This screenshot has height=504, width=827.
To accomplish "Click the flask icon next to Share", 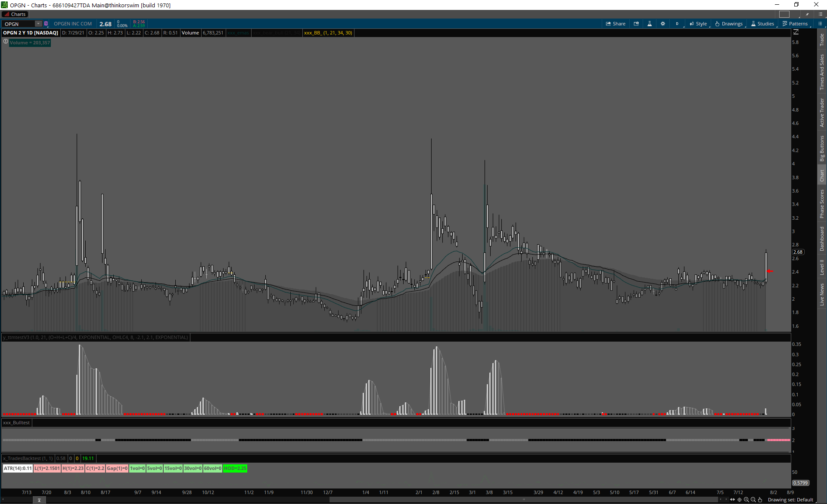I will 650,24.
